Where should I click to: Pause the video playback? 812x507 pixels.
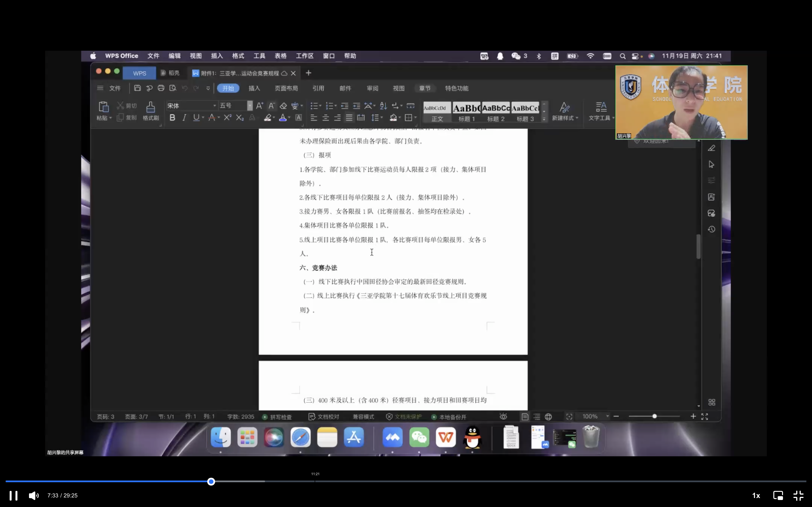click(x=14, y=495)
